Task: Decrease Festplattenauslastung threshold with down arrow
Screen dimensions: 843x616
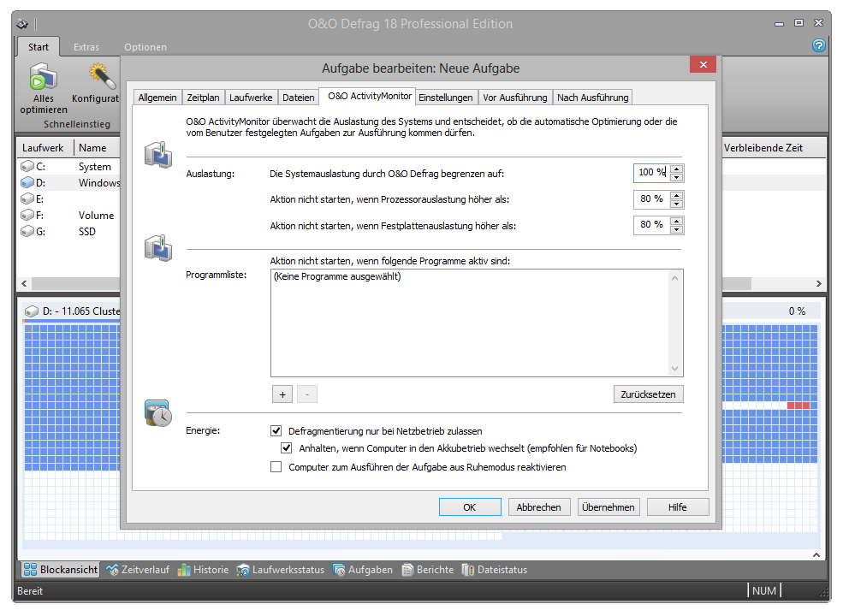Action: [x=677, y=229]
